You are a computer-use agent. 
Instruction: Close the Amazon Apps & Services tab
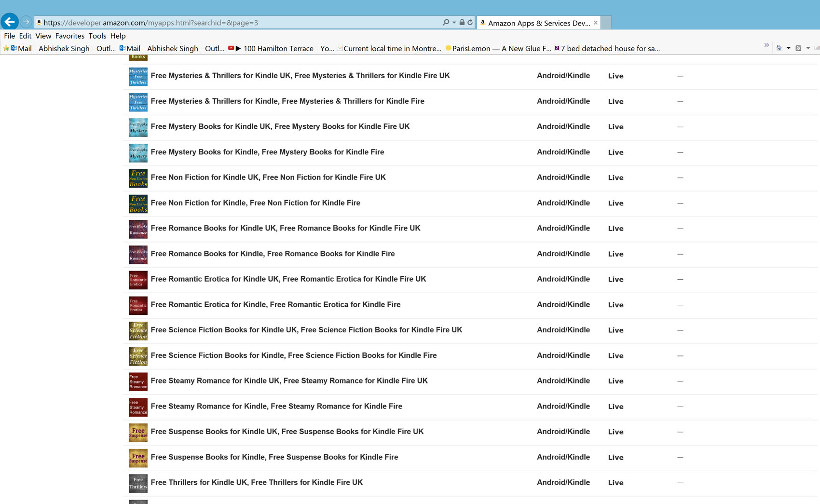596,23
